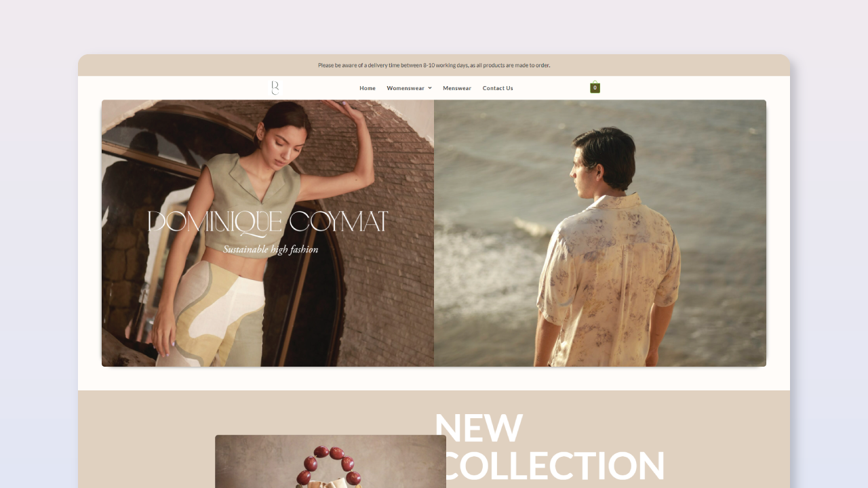Expand the Womenswear dropdown chevron
The height and width of the screenshot is (488, 868).
[x=430, y=87]
